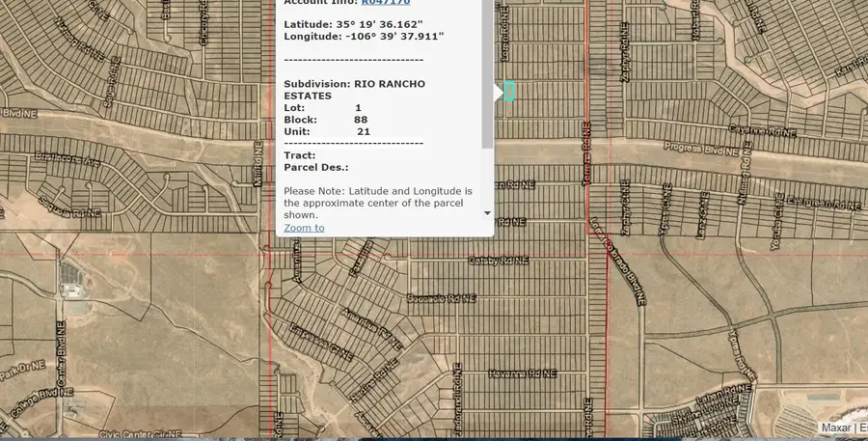Click the Nutmeg Rd NE road label
Screen dimensions: 868x441
click(x=745, y=174)
